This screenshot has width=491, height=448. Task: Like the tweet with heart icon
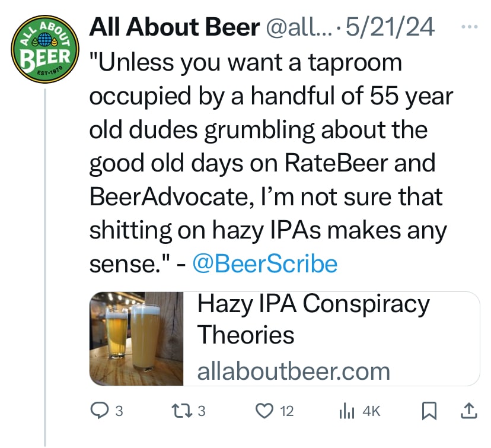[264, 411]
